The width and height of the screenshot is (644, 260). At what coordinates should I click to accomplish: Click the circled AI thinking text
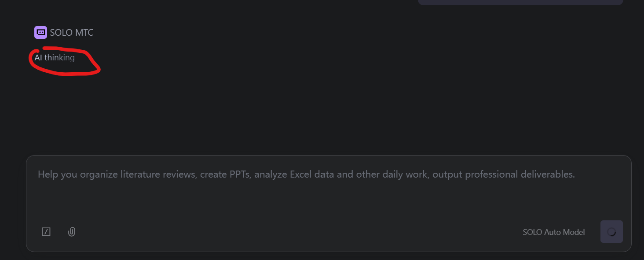point(55,58)
